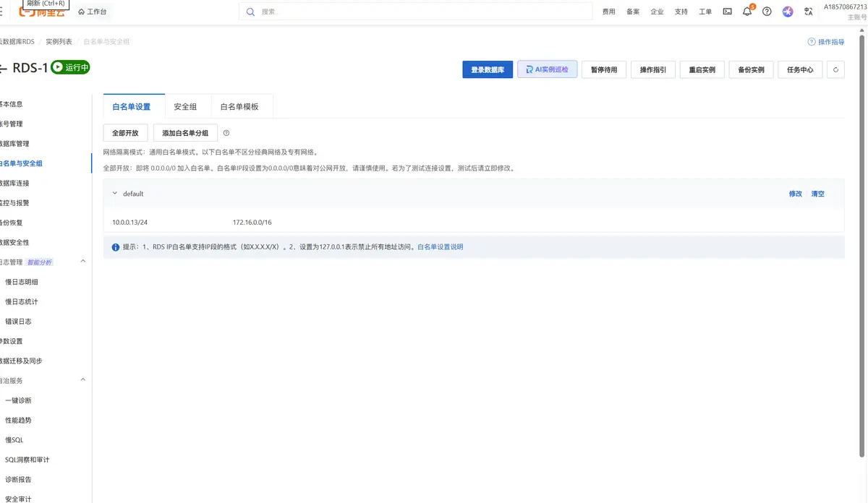
Task: Switch language with the translate icon
Action: click(x=809, y=12)
